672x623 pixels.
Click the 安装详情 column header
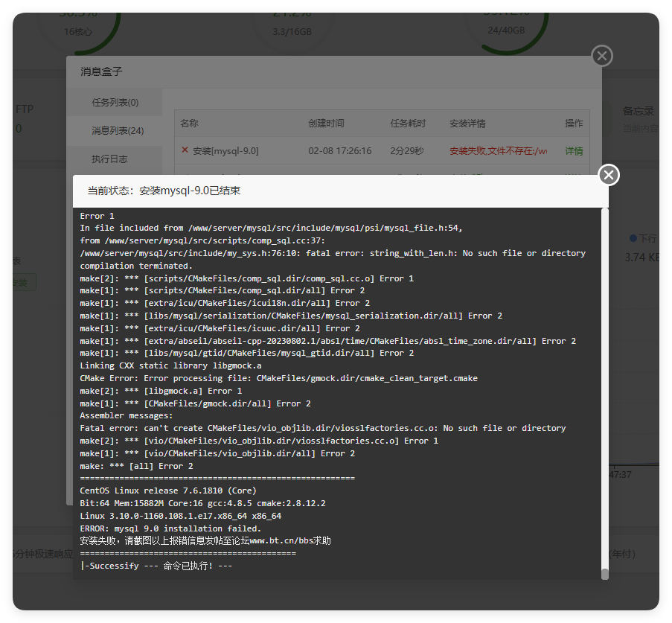tap(467, 124)
